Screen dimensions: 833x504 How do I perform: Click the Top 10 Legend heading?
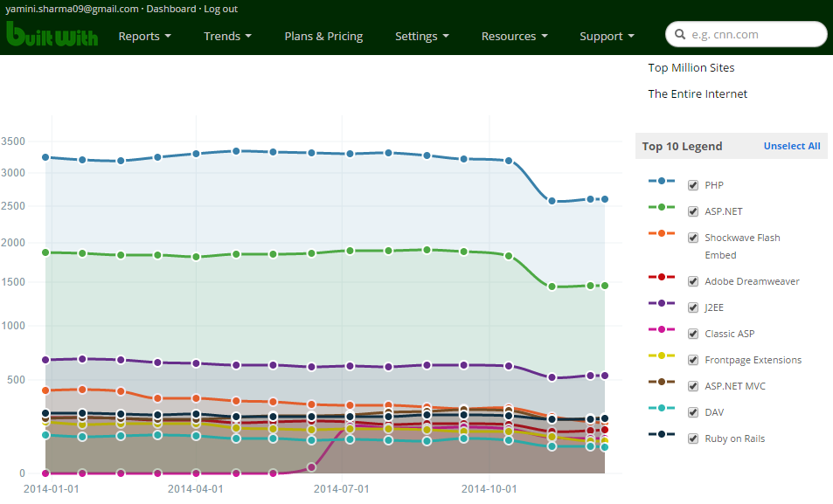682,146
